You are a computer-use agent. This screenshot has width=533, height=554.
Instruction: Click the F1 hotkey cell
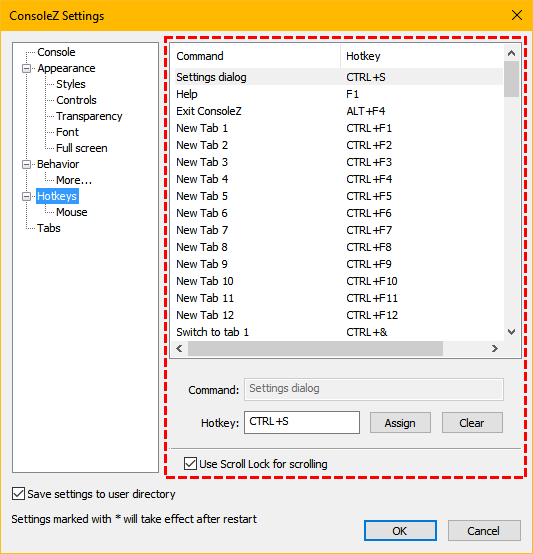352,94
